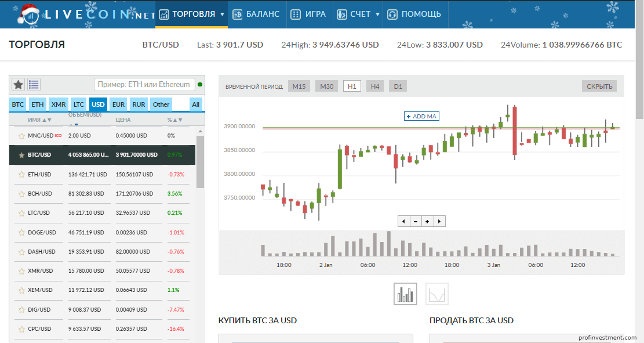The width and height of the screenshot is (644, 343).
Task: Click the currency search input field
Action: pos(144,85)
